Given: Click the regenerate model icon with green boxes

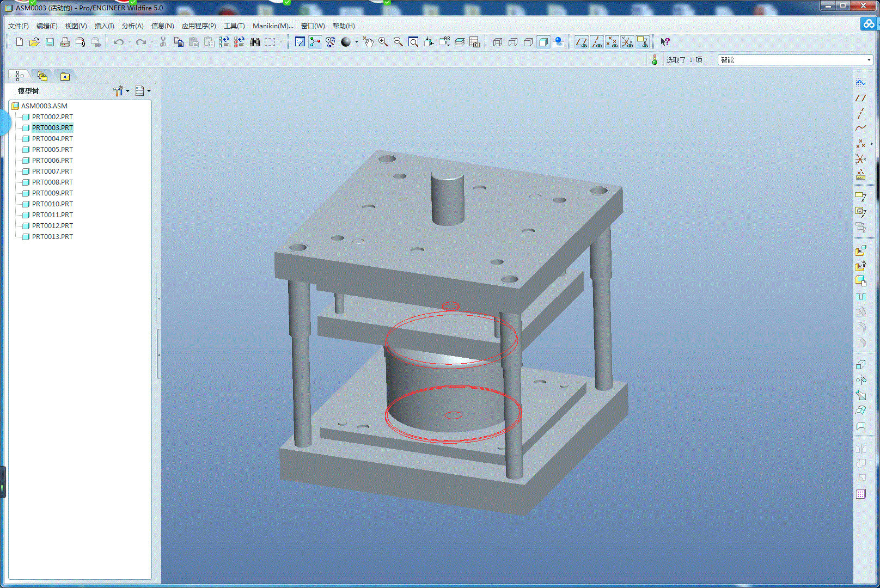Looking at the screenshot, I should [224, 42].
